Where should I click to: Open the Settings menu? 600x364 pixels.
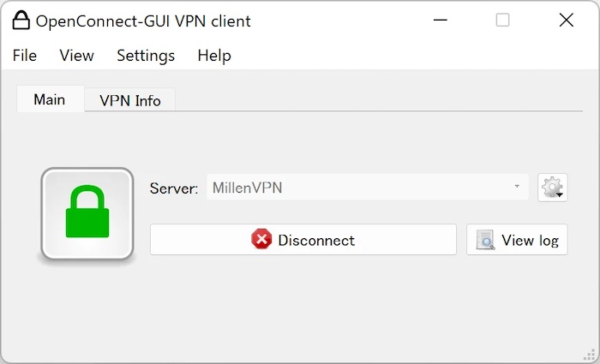click(x=146, y=56)
